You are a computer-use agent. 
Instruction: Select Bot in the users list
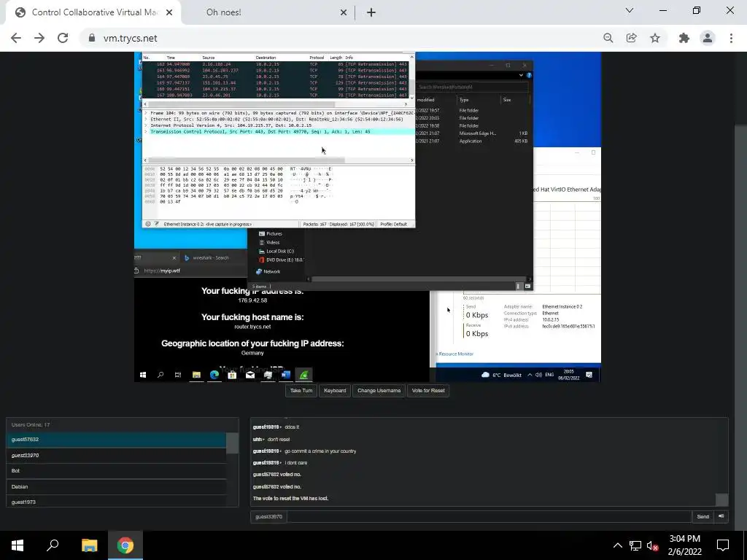pyautogui.click(x=116, y=471)
